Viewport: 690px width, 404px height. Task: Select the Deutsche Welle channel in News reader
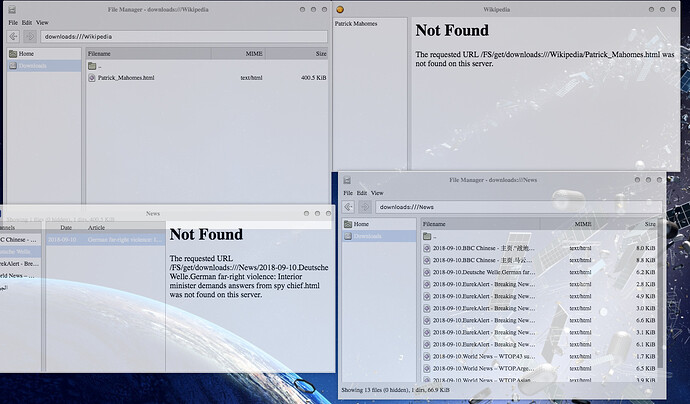click(20, 252)
